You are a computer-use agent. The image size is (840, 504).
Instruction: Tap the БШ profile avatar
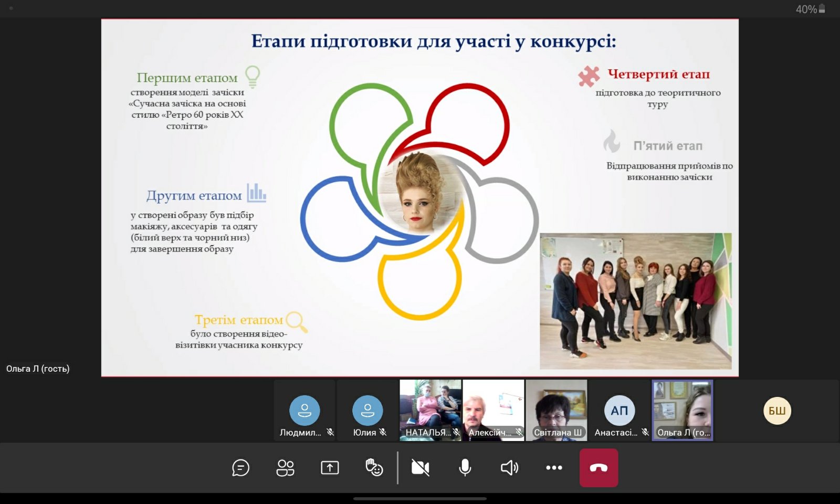coord(777,411)
